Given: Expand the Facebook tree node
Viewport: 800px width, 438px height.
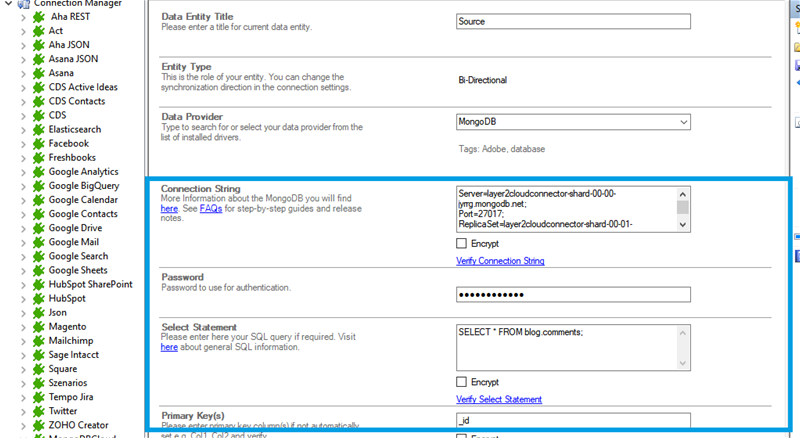Looking at the screenshot, I should 24,144.
